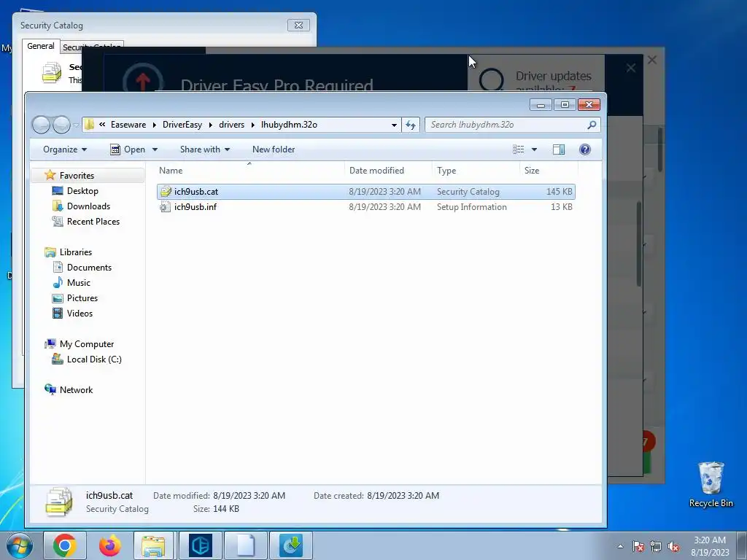747x560 pixels.
Task: Click the ich9usb.inf file icon
Action: [x=166, y=206]
